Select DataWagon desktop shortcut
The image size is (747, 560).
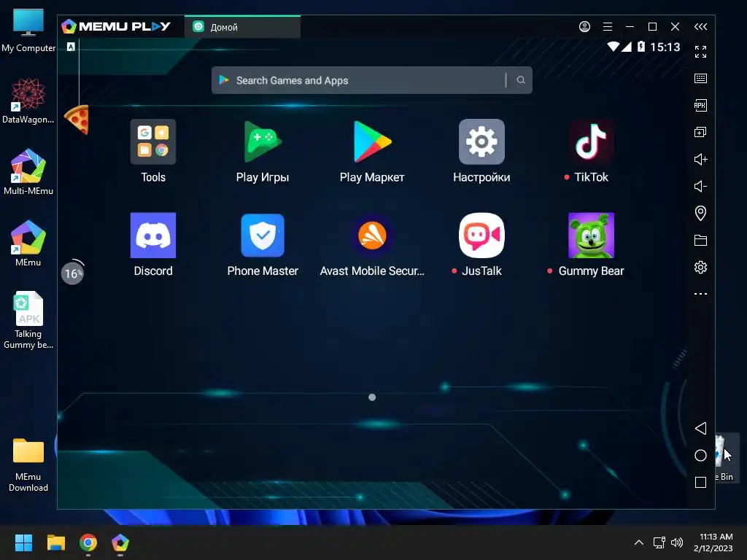[x=28, y=101]
